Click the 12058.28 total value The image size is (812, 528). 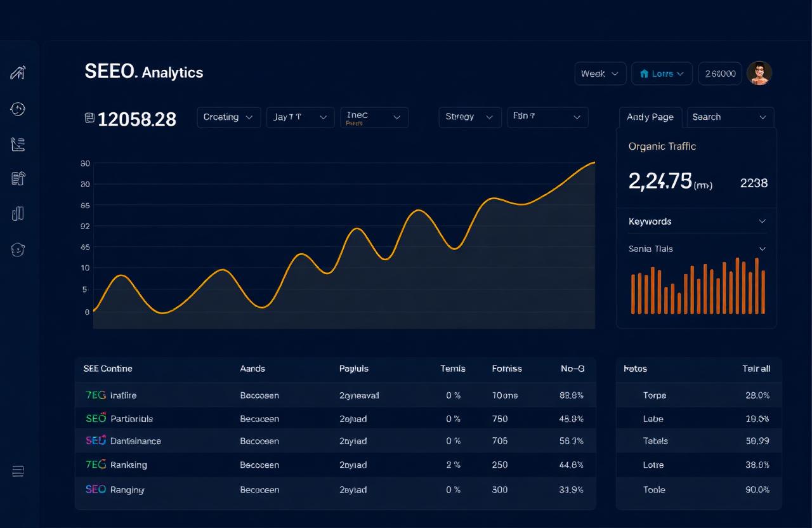137,119
